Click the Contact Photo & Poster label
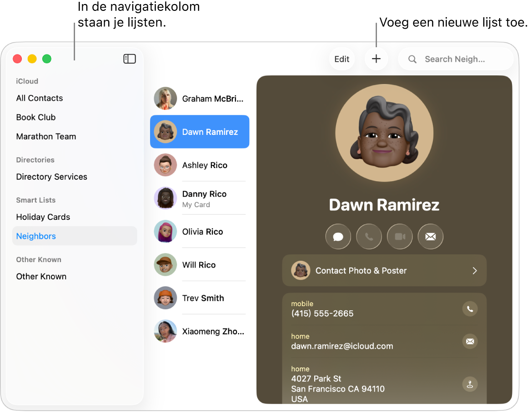Viewport: 532px width, 412px height. tap(361, 271)
